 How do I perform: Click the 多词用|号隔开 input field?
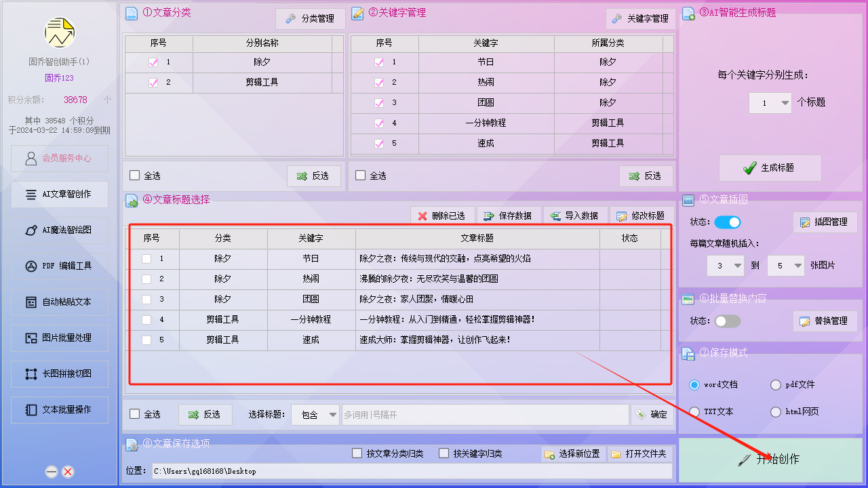485,415
